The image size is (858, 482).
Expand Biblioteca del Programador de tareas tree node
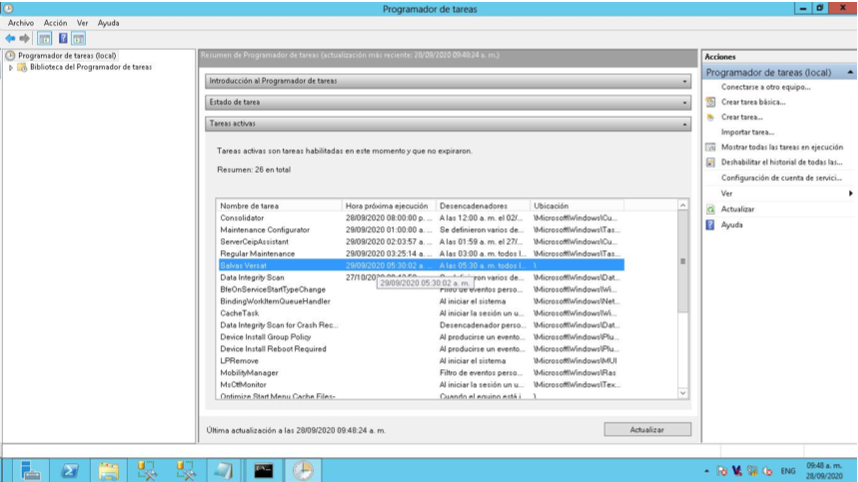tap(10, 67)
